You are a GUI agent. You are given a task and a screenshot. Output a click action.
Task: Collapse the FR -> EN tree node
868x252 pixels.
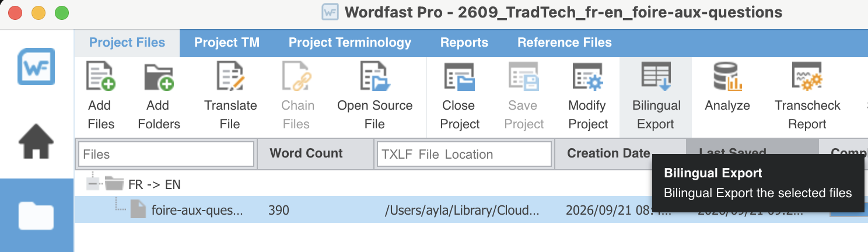point(92,184)
